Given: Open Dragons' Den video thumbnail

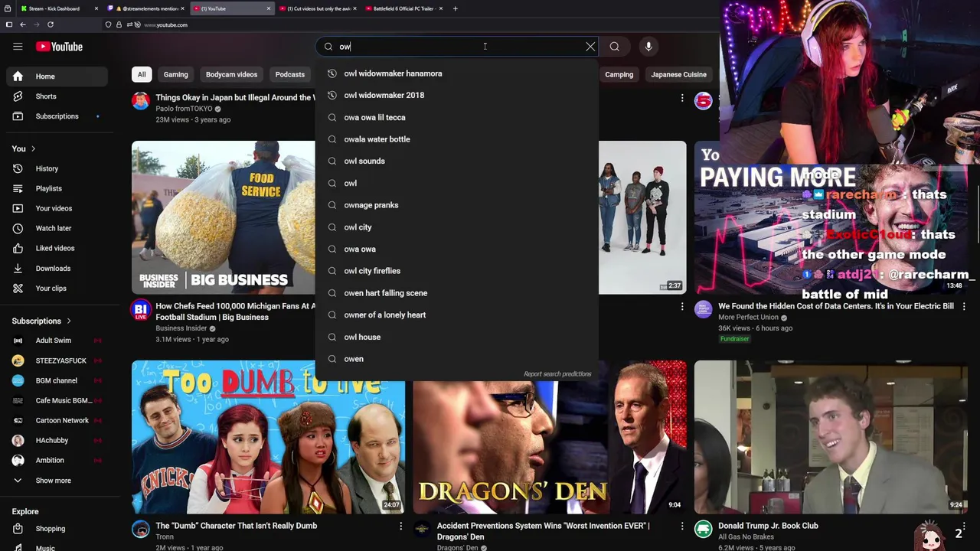Looking at the screenshot, I should pyautogui.click(x=550, y=437).
